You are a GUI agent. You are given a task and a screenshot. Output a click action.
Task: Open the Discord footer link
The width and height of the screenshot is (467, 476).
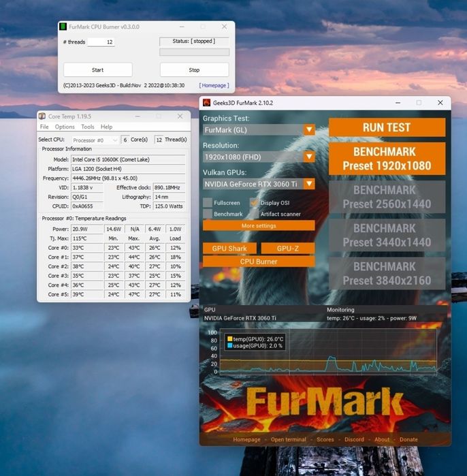pyautogui.click(x=354, y=439)
